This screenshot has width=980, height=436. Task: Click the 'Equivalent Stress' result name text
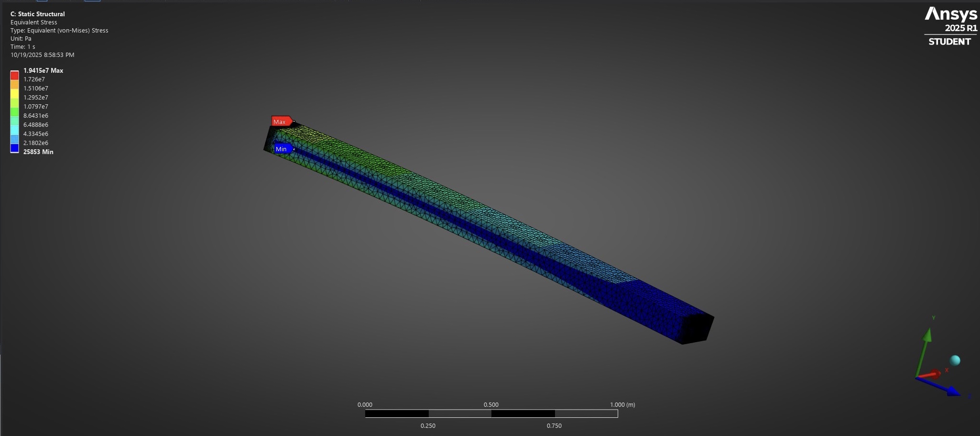[34, 22]
